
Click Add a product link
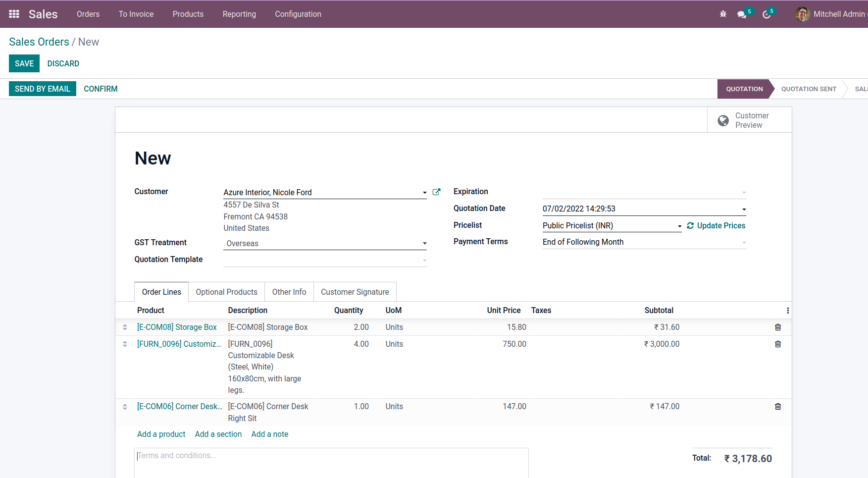(161, 434)
